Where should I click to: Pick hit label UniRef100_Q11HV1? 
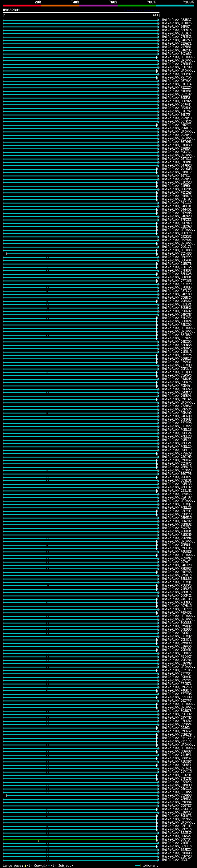(x=177, y=755)
